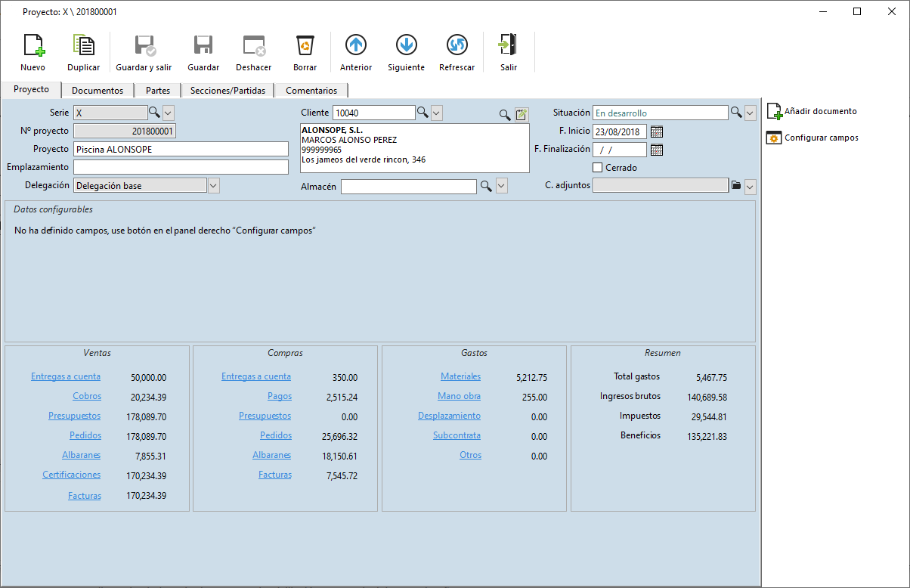Expand the Serie dropdown arrow

point(169,113)
